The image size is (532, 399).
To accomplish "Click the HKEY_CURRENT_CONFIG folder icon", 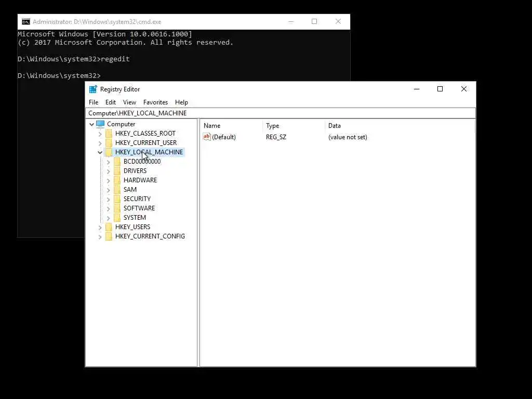I will click(109, 236).
